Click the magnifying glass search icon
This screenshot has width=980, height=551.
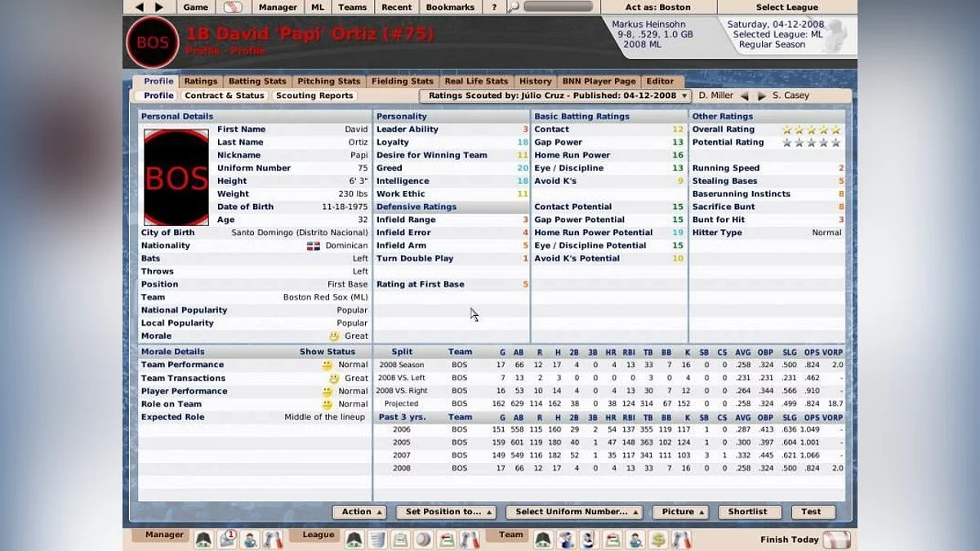(x=513, y=7)
